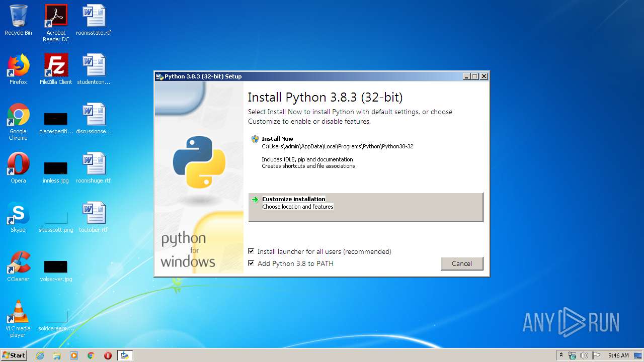Select the soldcareere… file icon
This screenshot has height=362, width=644.
click(56, 319)
